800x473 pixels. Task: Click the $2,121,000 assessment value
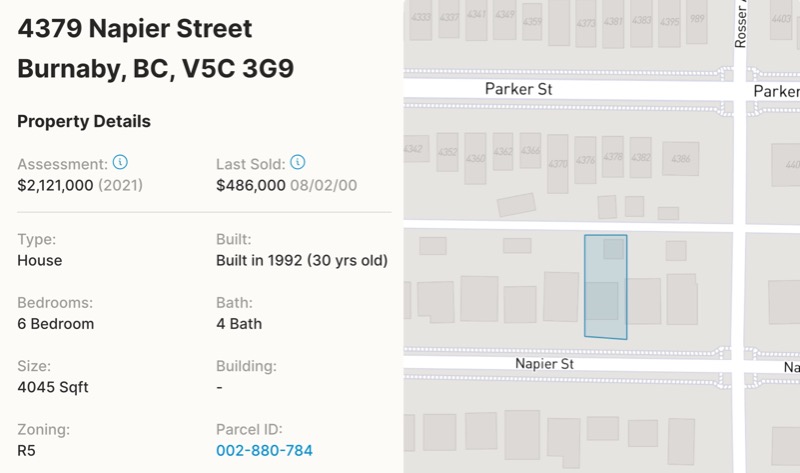56,185
